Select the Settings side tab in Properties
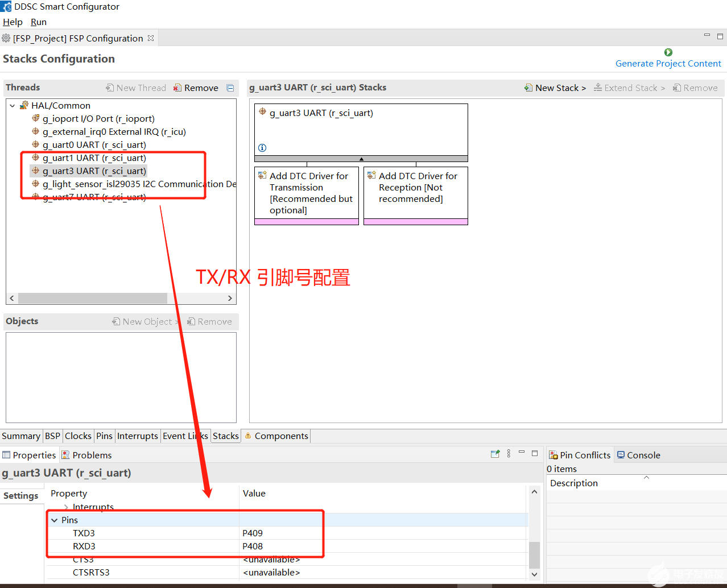This screenshot has width=727, height=588. [21, 495]
